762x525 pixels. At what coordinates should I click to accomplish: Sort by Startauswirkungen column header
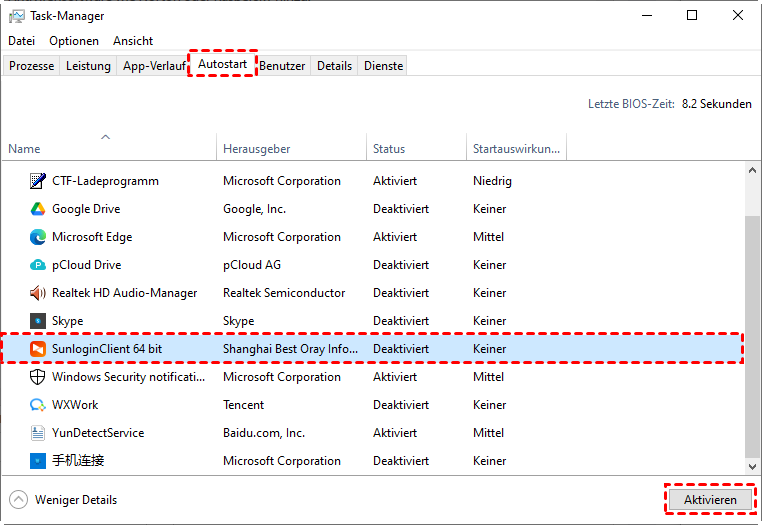pyautogui.click(x=516, y=149)
